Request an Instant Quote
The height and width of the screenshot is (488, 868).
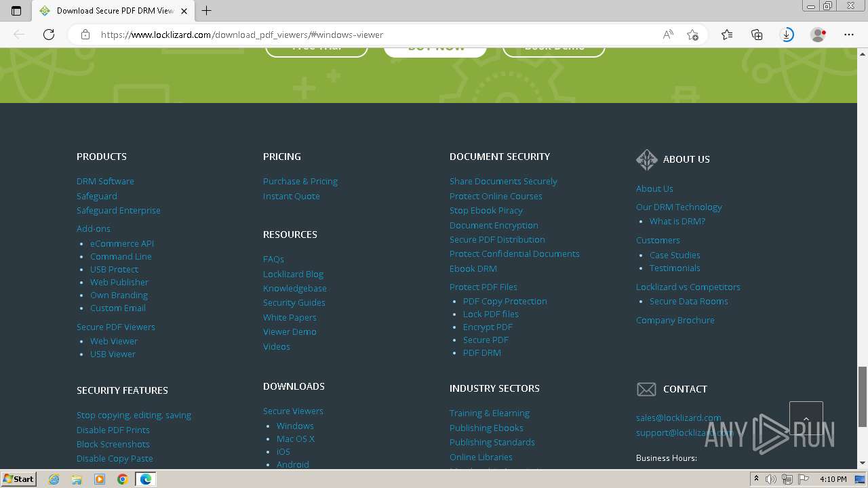click(x=292, y=196)
